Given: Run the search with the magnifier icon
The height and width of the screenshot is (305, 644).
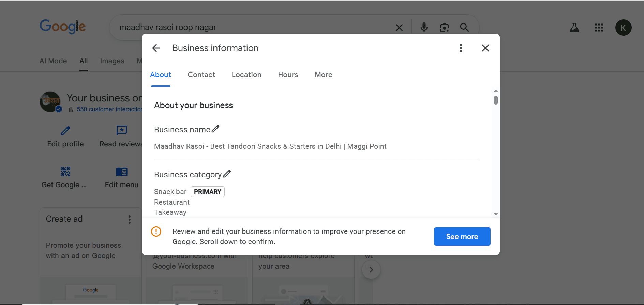Looking at the screenshot, I should tap(464, 27).
